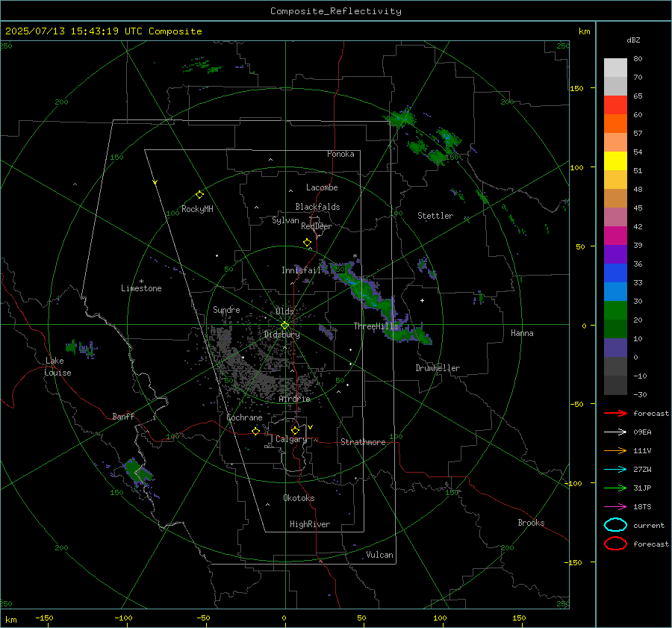672x628 pixels.
Task: Click the purple swatch between 39 and 36 dBZ
Action: click(x=615, y=254)
